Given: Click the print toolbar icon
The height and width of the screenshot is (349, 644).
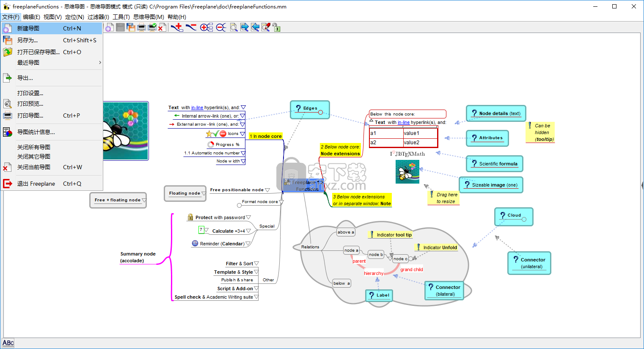Looking at the screenshot, I should [x=142, y=27].
